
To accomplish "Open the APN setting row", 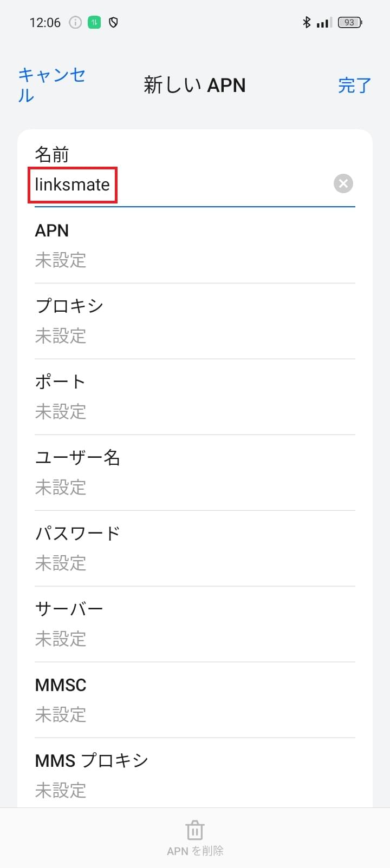I will (195, 246).
